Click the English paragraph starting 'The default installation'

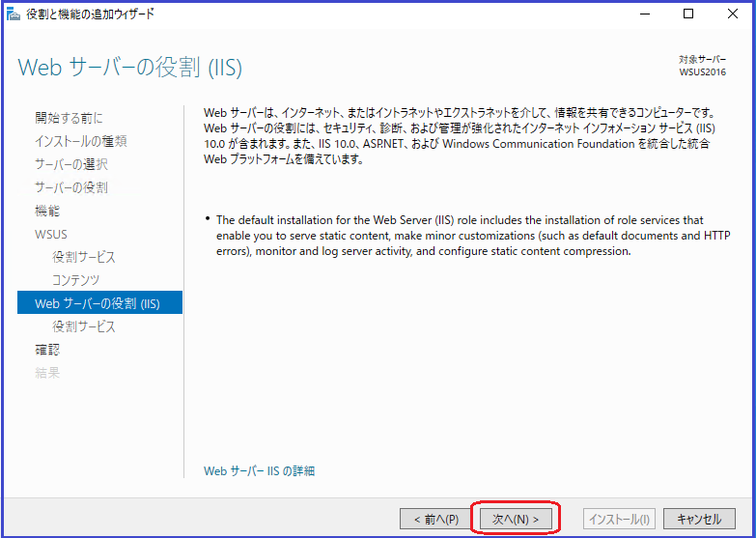click(x=473, y=236)
